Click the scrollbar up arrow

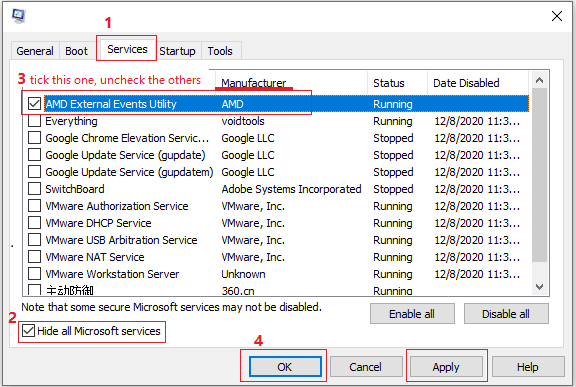point(539,80)
